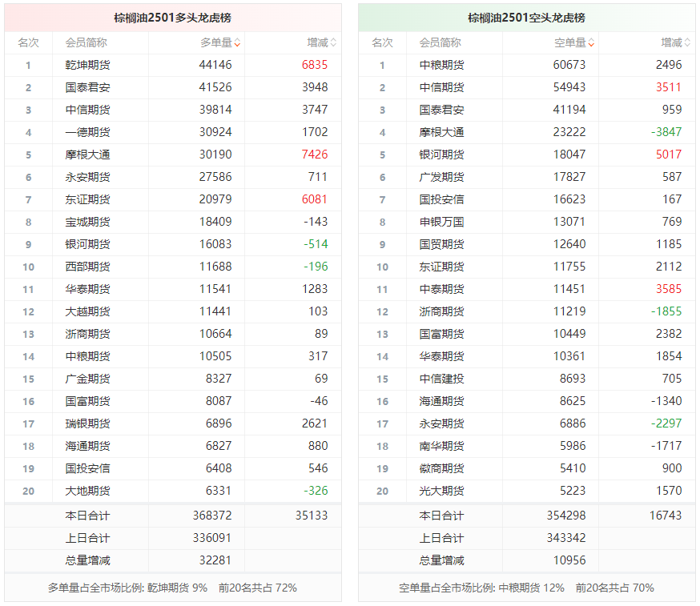Select 一德期货 in long table
This screenshot has height=606, width=700.
pos(87,133)
